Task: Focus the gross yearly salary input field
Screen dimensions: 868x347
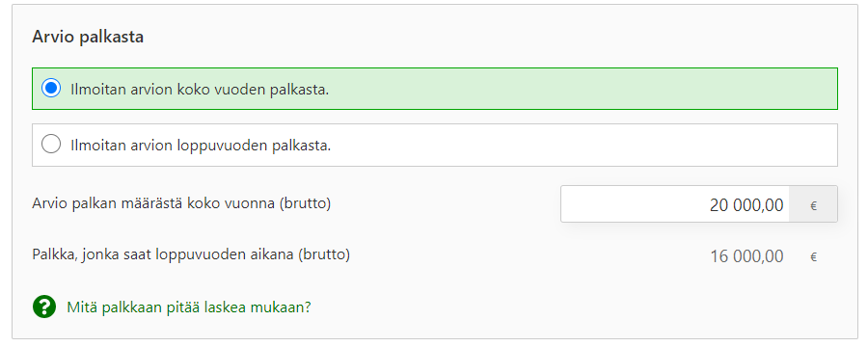Action: (x=698, y=203)
